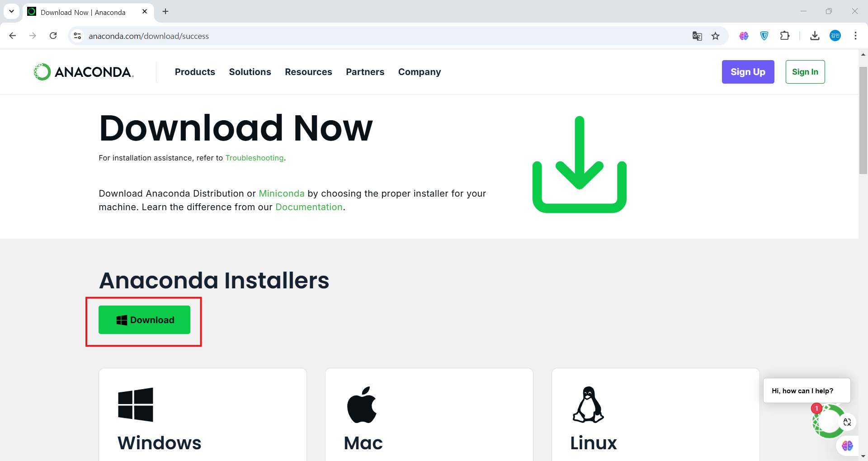Screen dimensions: 868x461
Task: Open site information icon in address bar
Action: click(78, 36)
